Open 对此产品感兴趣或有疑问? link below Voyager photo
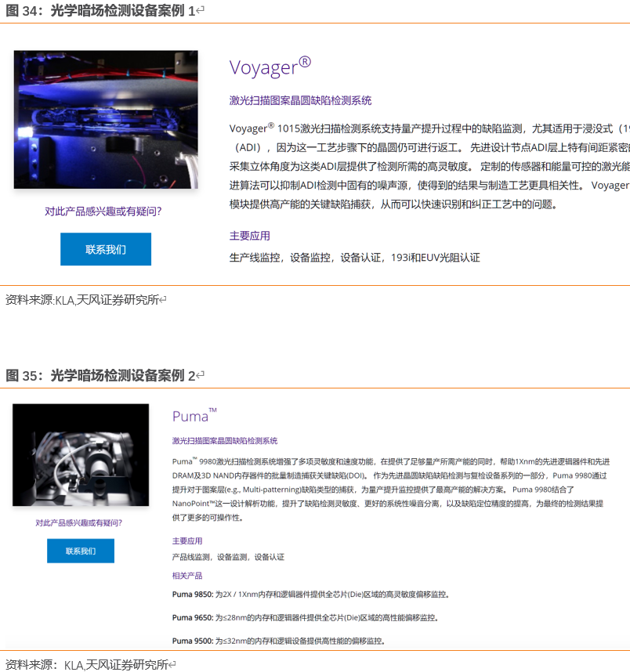 (x=103, y=211)
